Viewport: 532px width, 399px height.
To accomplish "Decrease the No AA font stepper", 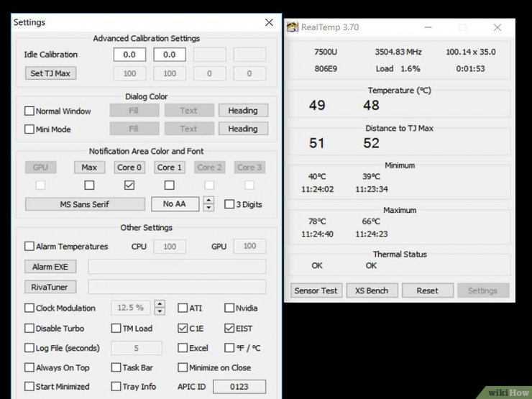I will [x=209, y=208].
